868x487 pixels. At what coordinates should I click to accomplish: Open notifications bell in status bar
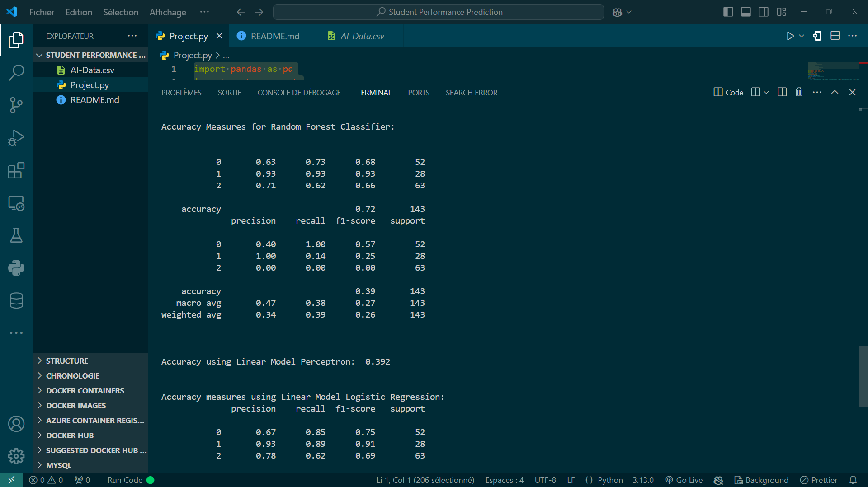(x=853, y=480)
